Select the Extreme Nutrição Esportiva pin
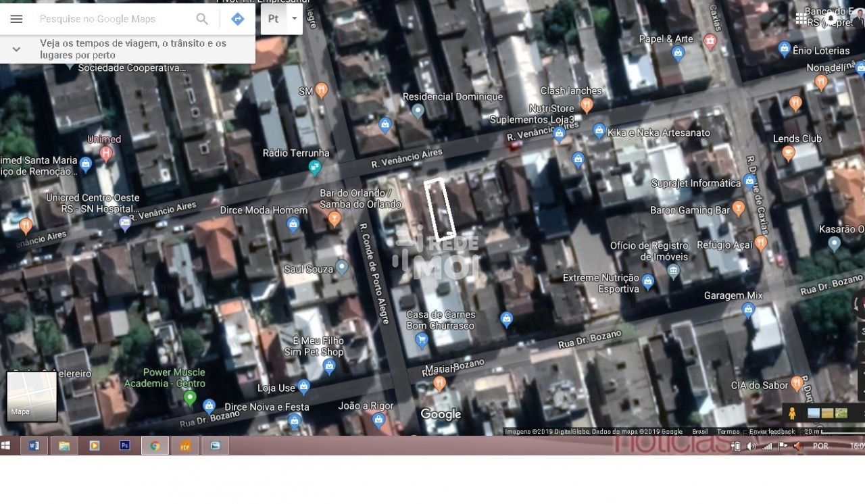This screenshot has width=865, height=504. (x=648, y=282)
